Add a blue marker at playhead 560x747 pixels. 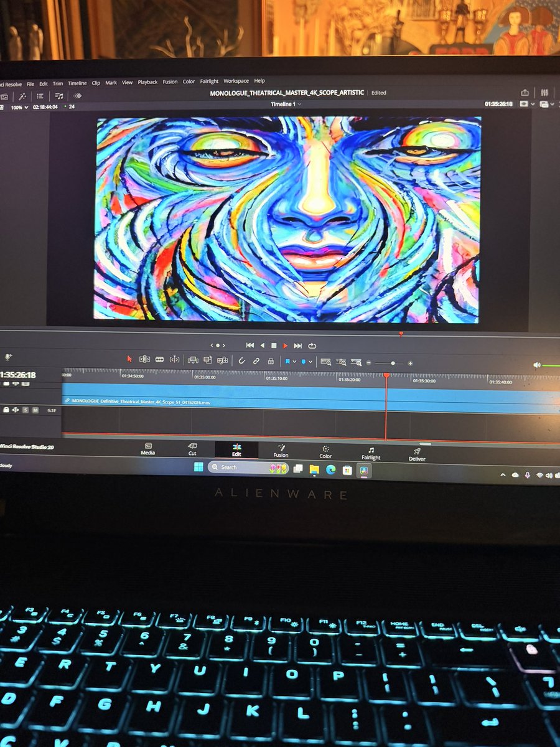pyautogui.click(x=304, y=362)
